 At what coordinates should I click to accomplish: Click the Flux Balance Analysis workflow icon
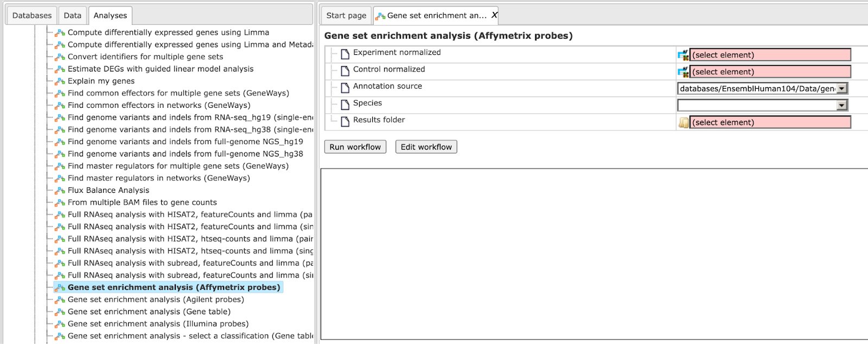click(60, 191)
